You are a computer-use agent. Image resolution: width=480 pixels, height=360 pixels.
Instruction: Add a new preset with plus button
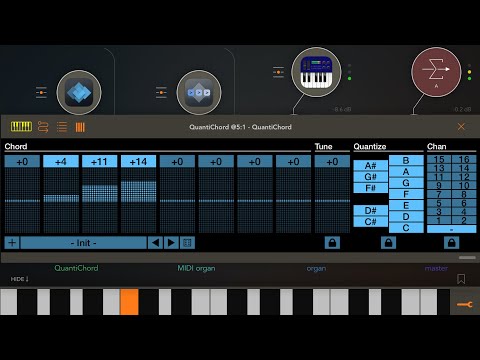[x=12, y=243]
